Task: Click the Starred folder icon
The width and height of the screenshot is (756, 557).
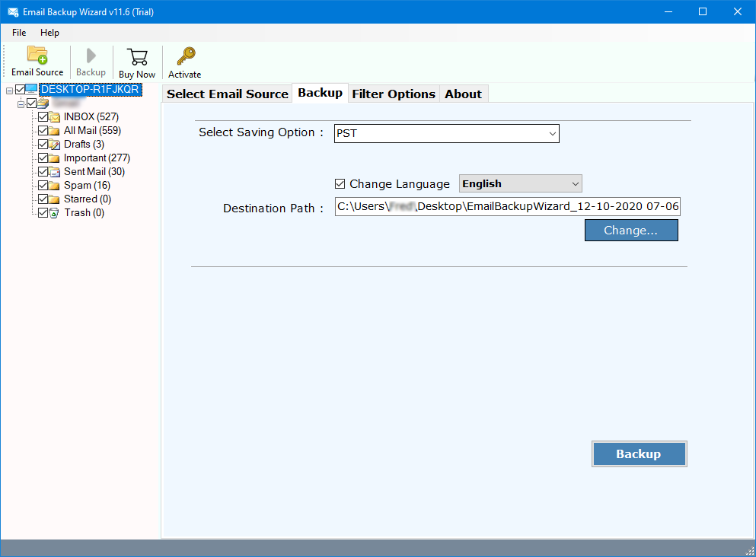Action: click(54, 199)
